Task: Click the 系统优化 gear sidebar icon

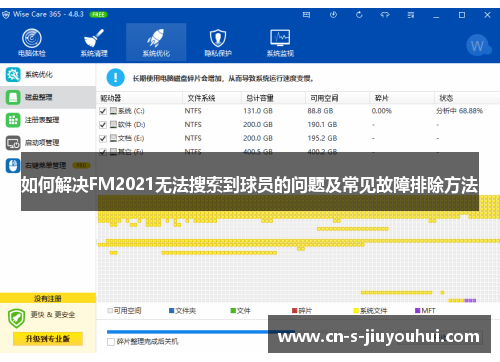Action: pyautogui.click(x=13, y=75)
